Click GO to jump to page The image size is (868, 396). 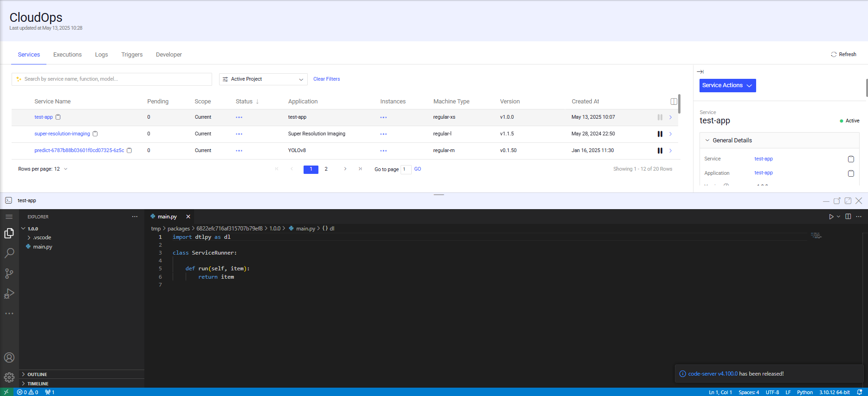(417, 169)
